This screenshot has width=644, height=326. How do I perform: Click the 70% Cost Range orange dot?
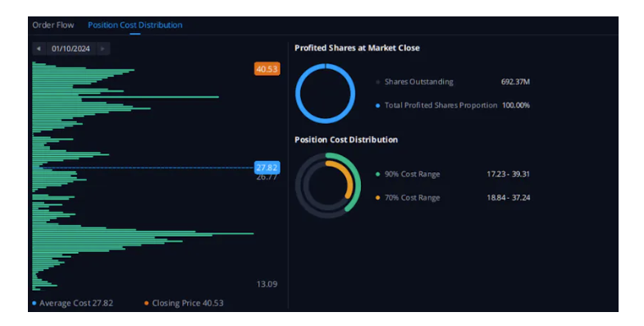(x=378, y=198)
